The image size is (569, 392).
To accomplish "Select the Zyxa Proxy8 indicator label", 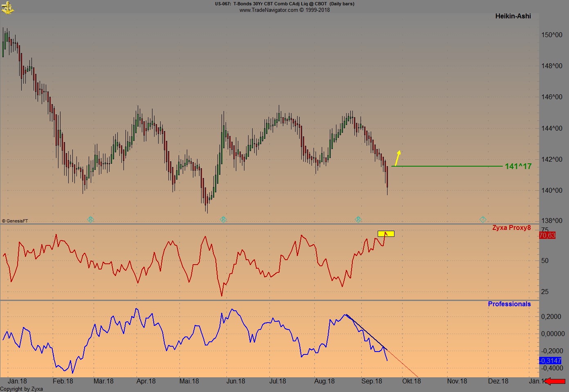I will [511, 228].
